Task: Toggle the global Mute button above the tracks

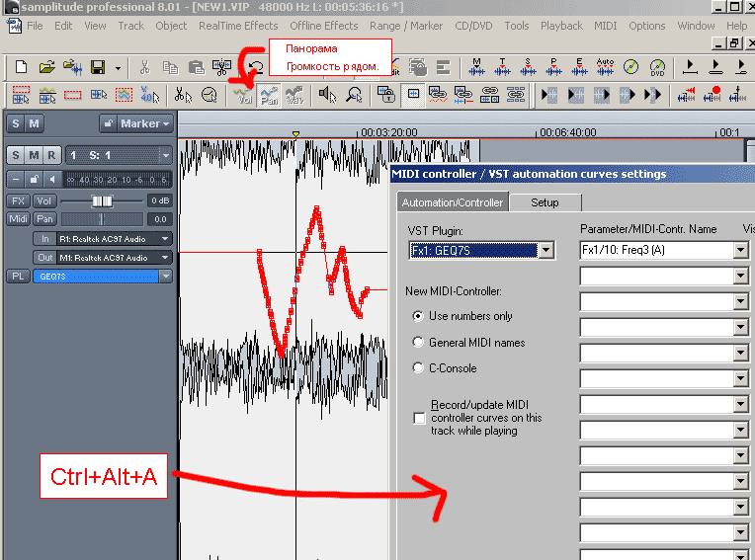Action: tap(34, 123)
